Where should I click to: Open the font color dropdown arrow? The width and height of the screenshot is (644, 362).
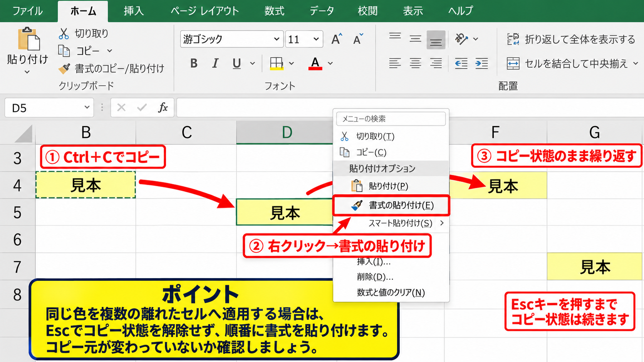point(330,63)
